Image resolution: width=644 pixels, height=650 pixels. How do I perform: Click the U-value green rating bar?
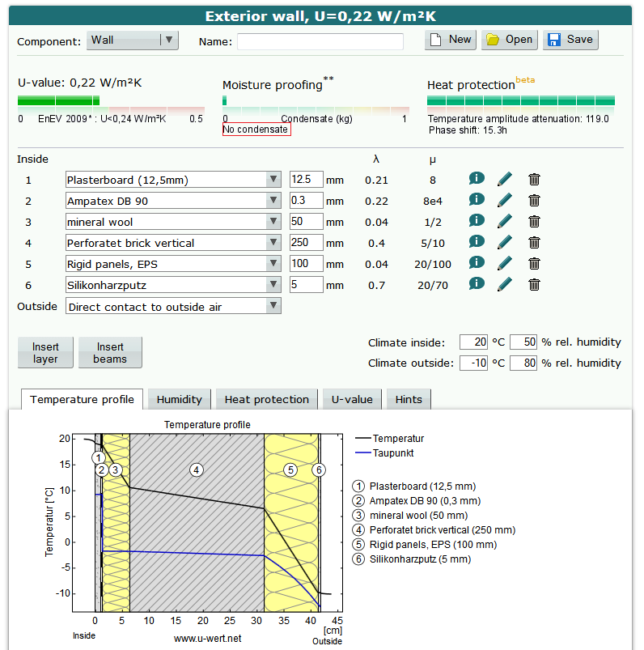pyautogui.click(x=58, y=101)
